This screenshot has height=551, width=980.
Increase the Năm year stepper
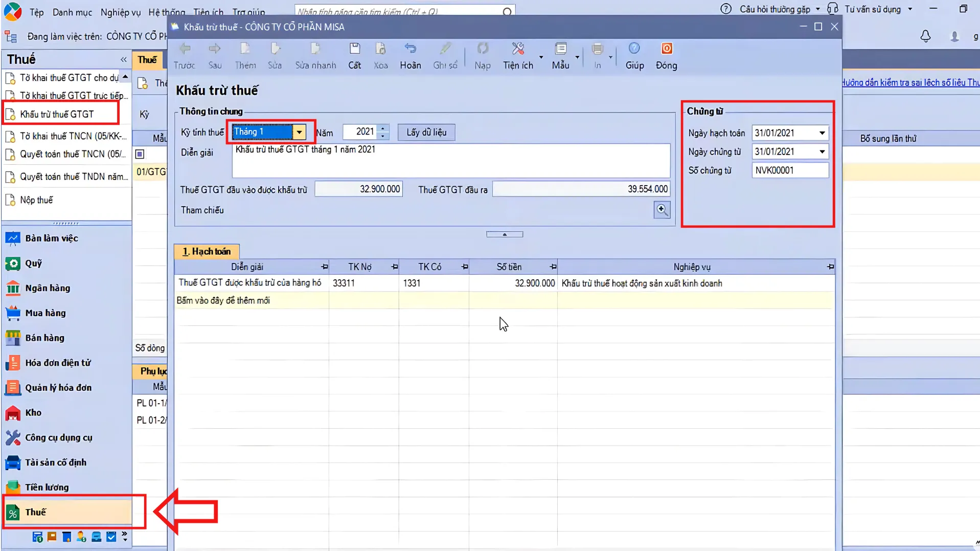pyautogui.click(x=383, y=128)
